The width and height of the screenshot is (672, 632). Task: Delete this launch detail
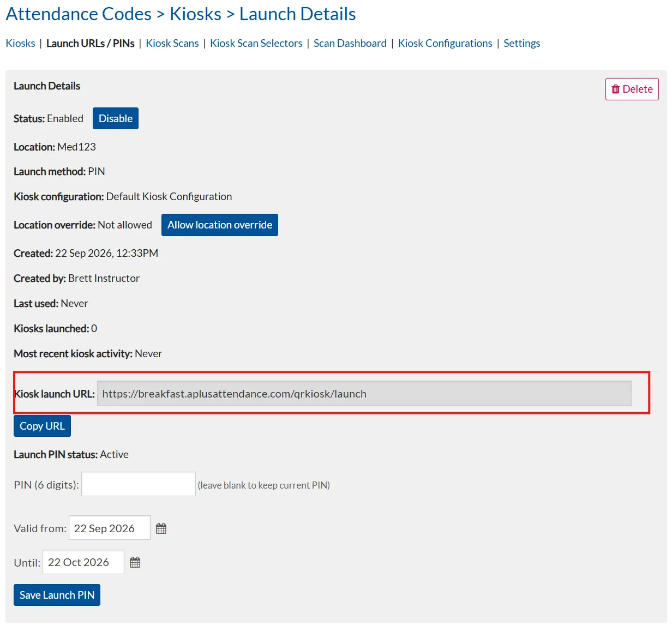point(632,89)
